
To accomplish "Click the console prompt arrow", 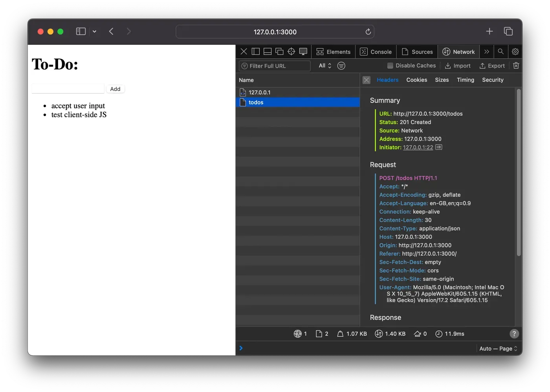I will click(241, 348).
